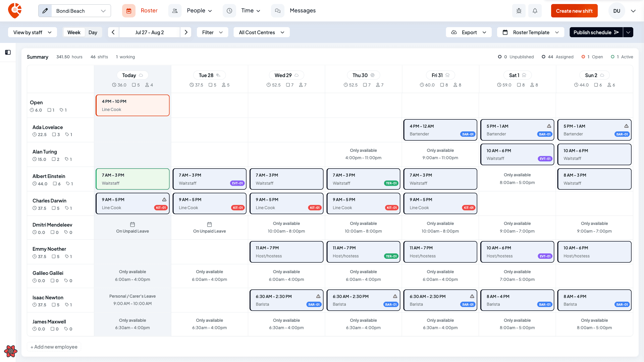Image resolution: width=644 pixels, height=362 pixels.
Task: Open Emmy Noether's Wed 11 AM Host shift
Action: tap(286, 252)
